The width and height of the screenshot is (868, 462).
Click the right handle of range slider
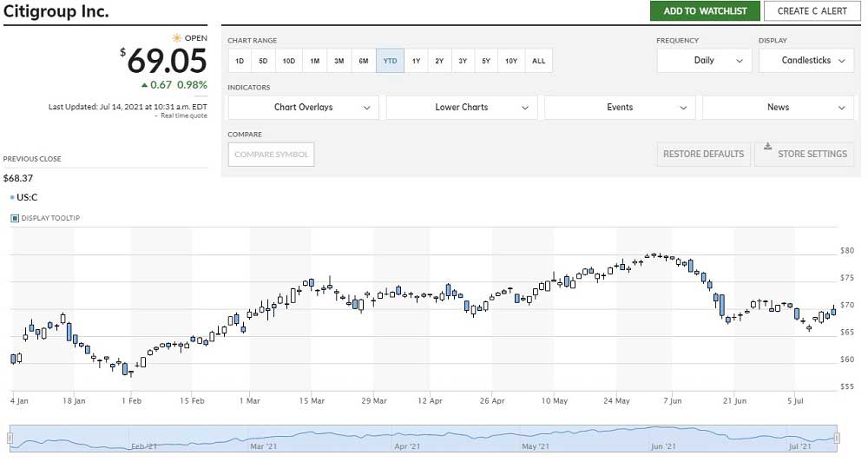coord(837,439)
